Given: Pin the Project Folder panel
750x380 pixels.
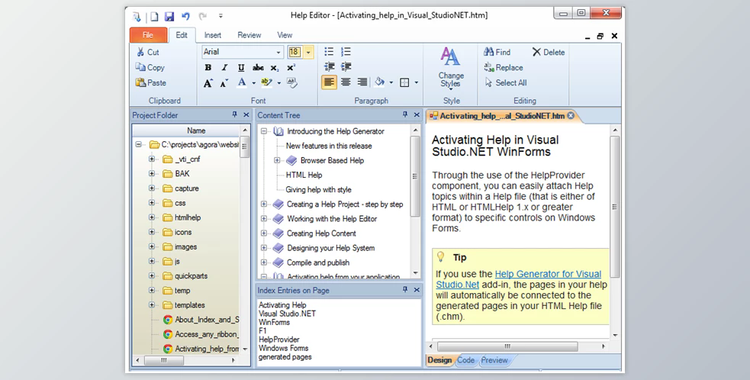Looking at the screenshot, I should pos(234,115).
